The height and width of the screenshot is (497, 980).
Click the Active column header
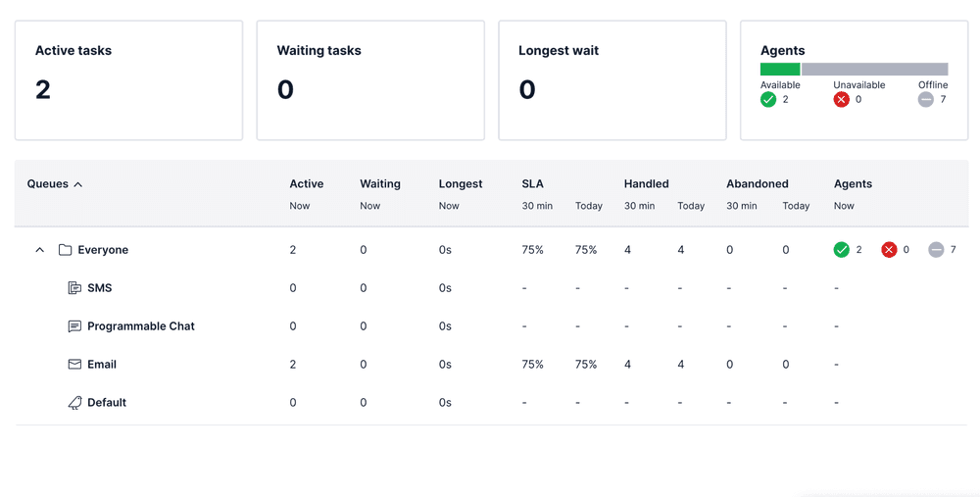306,184
